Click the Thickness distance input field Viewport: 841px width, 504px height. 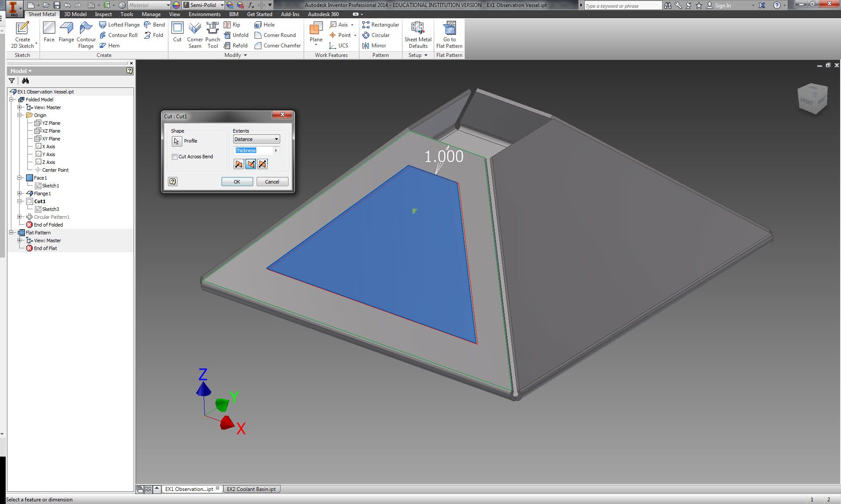click(x=254, y=150)
